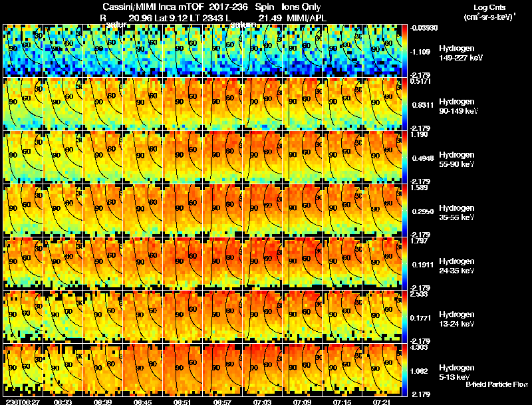This screenshot has width=532, height=405.
Task: Open the 07:09 panel in the 35-55 keV row
Action: click(302, 211)
